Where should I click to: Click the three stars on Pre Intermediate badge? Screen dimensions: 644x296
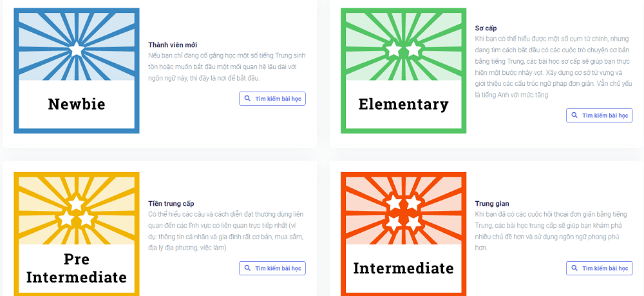tap(76, 212)
